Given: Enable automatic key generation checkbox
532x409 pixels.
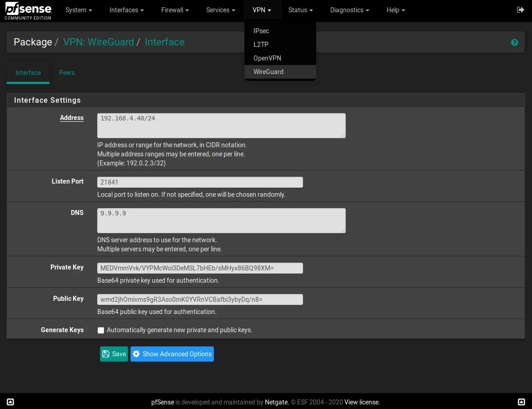Looking at the screenshot, I should pyautogui.click(x=101, y=330).
